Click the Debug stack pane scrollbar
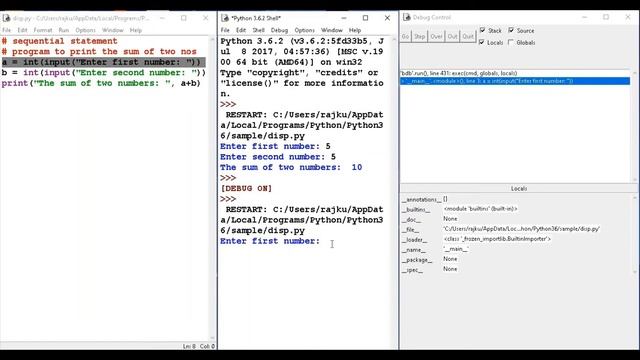Screen dimensions: 640x360 [634, 126]
